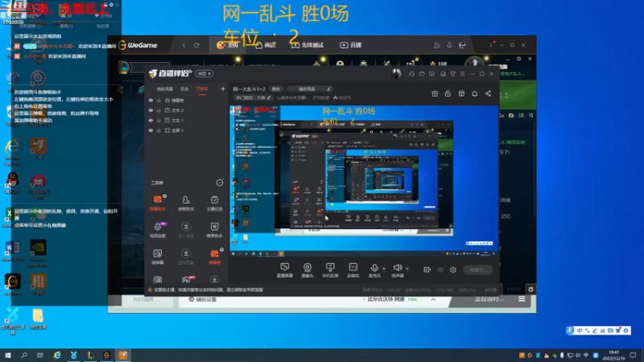Open the 读弹幕 tool icon

coord(157,257)
